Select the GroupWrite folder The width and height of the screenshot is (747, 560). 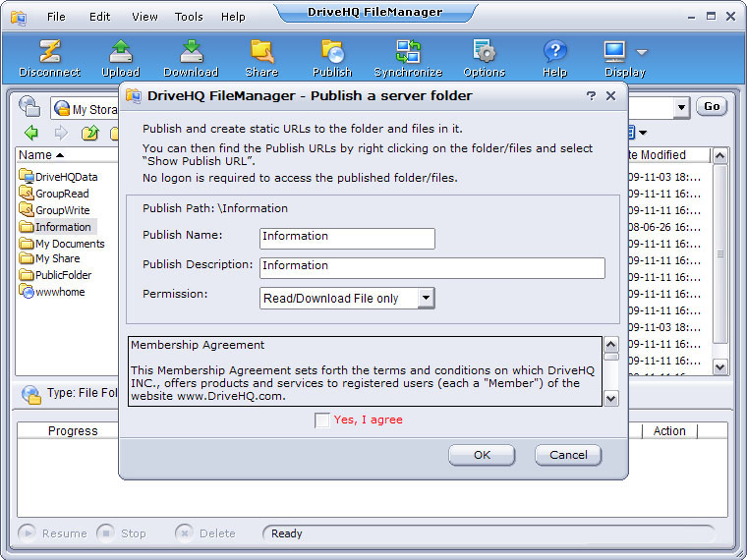(x=55, y=210)
